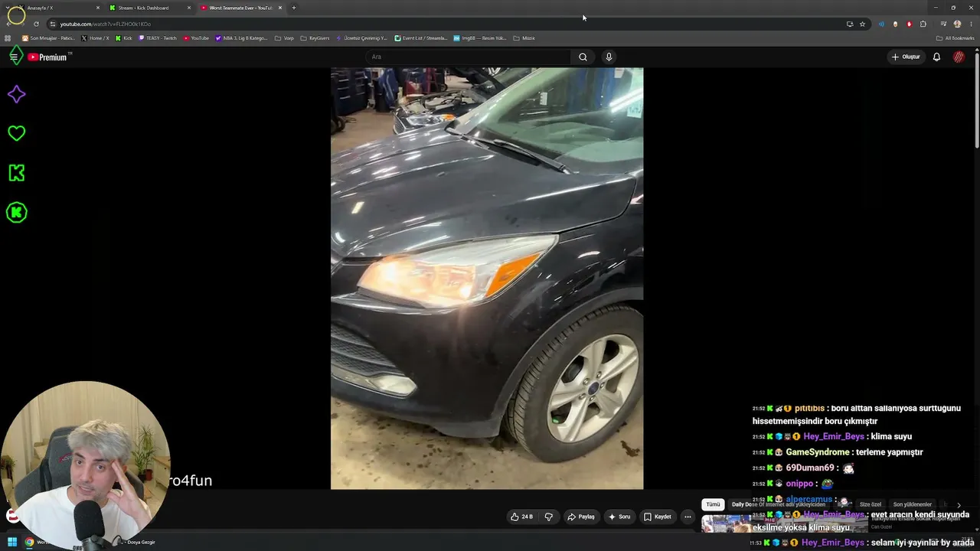Click the address bar URL youtube.com
Image resolution: width=980 pixels, height=551 pixels.
pyautogui.click(x=106, y=24)
